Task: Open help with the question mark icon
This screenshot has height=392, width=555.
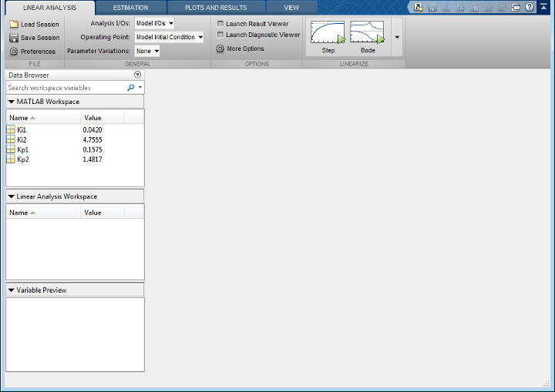Action: (530, 7)
